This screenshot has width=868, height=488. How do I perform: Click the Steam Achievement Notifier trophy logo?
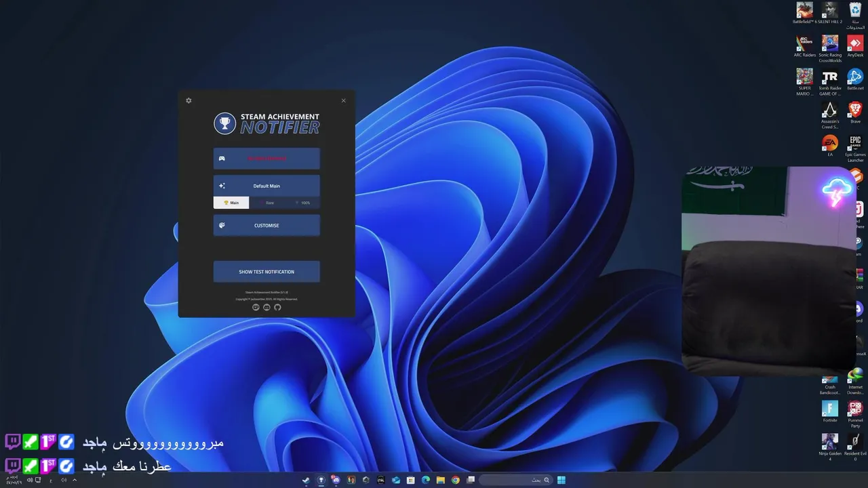click(224, 123)
